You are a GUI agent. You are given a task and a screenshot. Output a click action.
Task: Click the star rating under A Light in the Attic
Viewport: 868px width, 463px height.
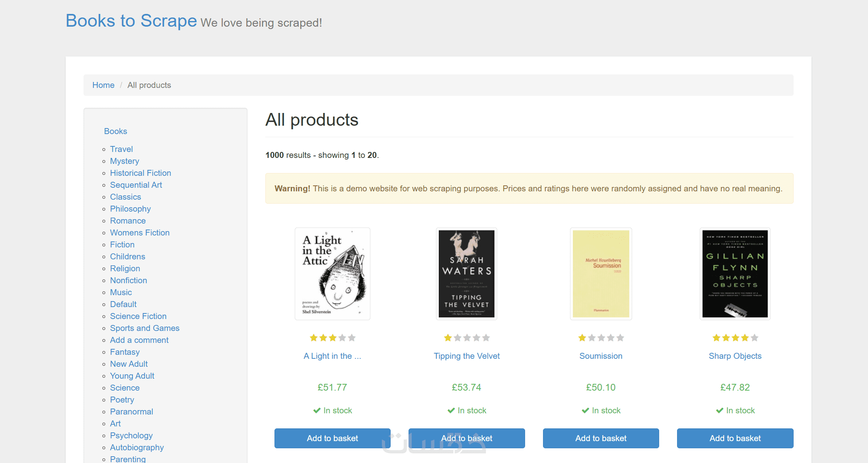coord(332,338)
